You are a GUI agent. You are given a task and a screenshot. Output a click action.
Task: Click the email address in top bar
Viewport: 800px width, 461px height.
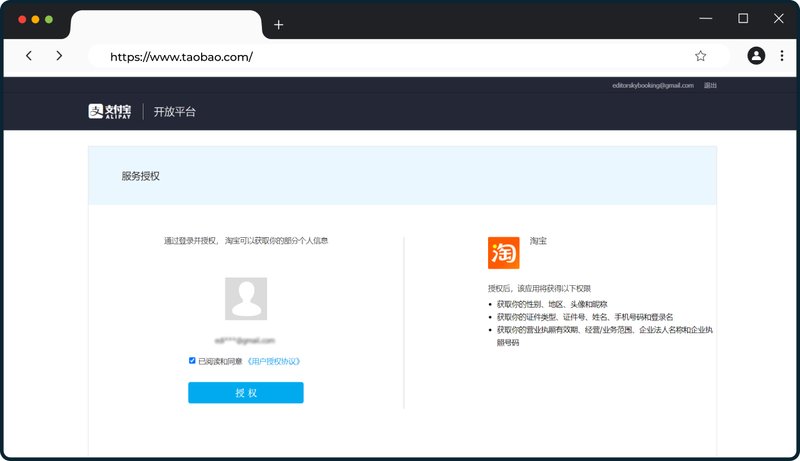point(653,85)
